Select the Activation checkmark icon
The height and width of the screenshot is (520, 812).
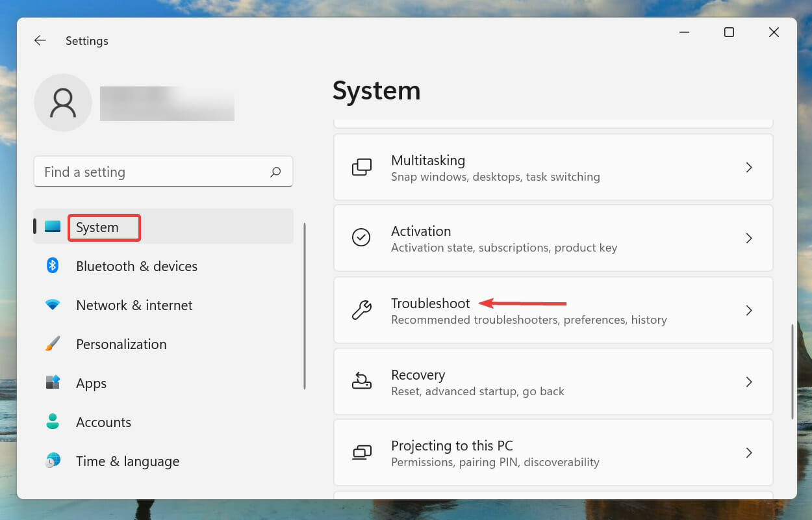coord(362,238)
